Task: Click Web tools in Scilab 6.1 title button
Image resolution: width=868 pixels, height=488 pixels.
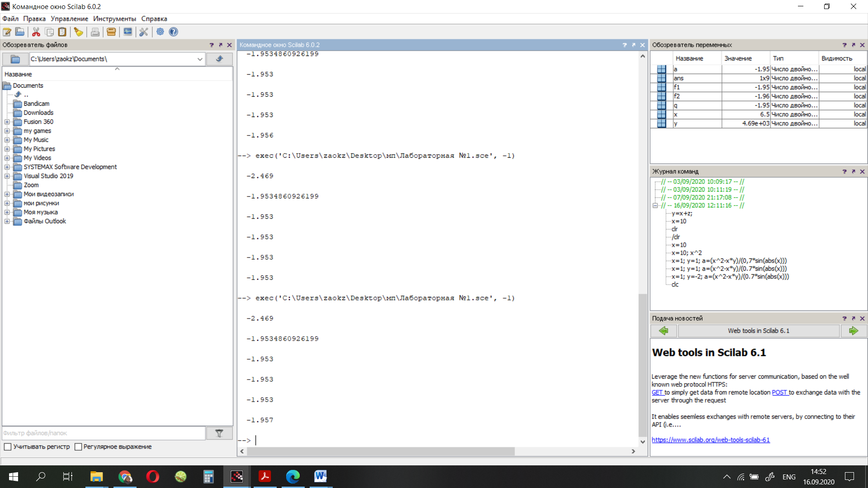Action: (x=759, y=331)
